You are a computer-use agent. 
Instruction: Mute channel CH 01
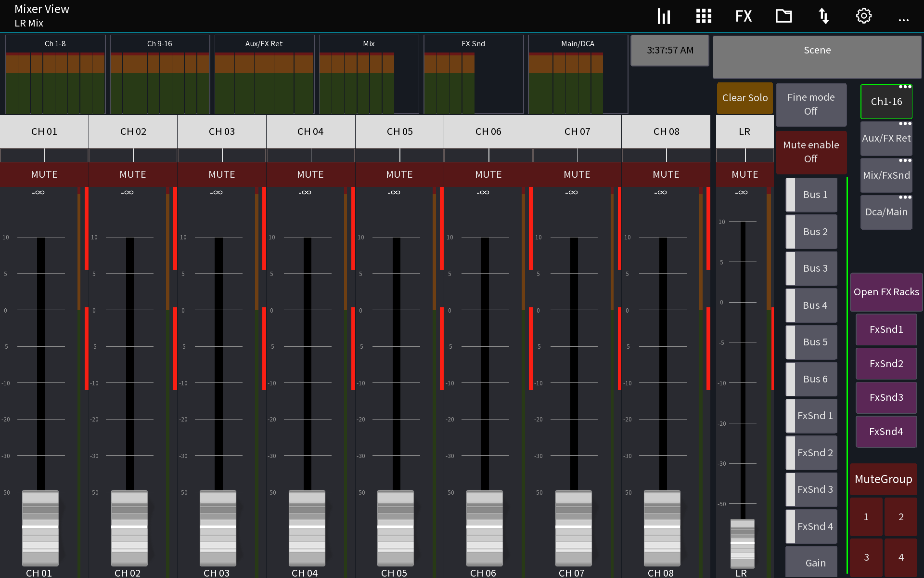[44, 174]
